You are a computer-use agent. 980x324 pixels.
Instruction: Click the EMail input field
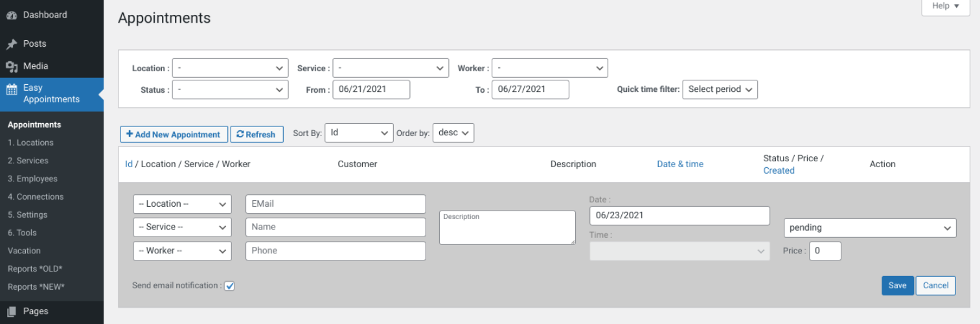click(336, 203)
